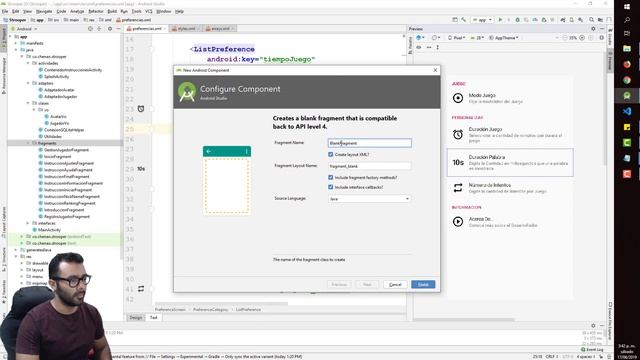Viewport: 640px width, 360px height.
Task: Click the Fragment Name input field
Action: point(369,143)
